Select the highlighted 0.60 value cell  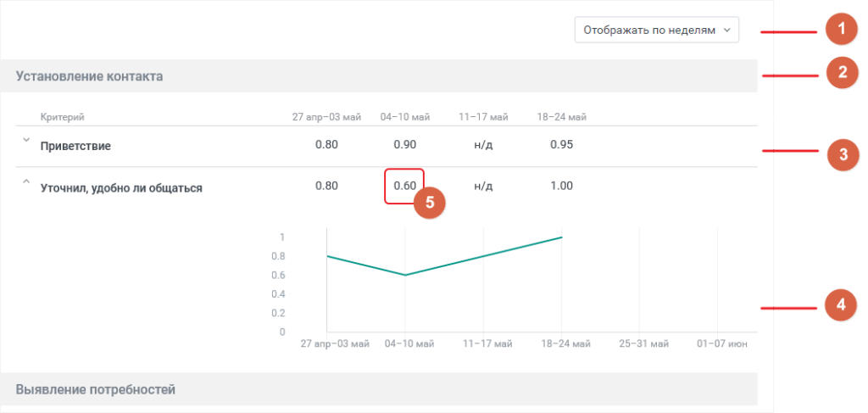tap(404, 186)
